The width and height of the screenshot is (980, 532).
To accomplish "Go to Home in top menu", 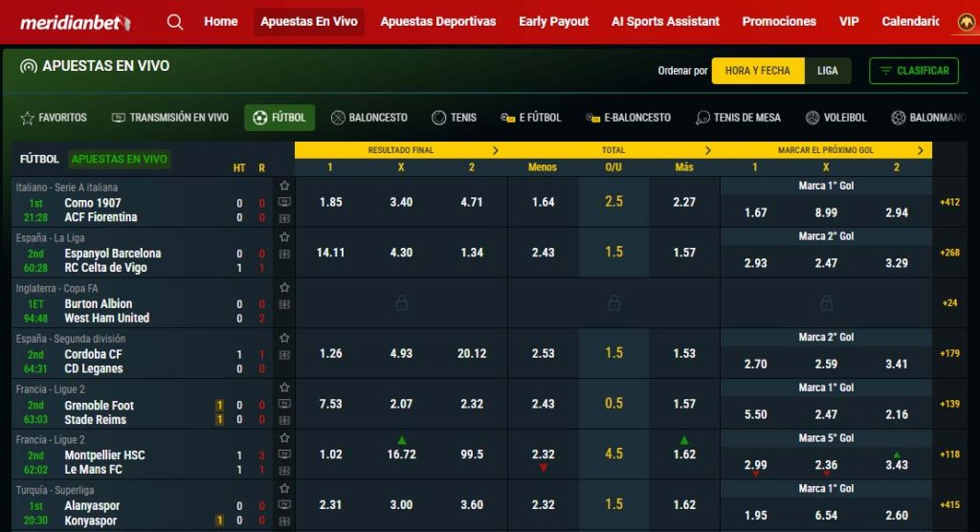I will tap(221, 22).
